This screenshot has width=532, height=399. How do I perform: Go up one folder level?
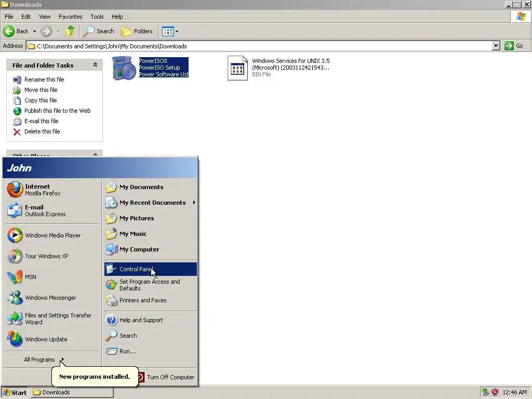70,31
